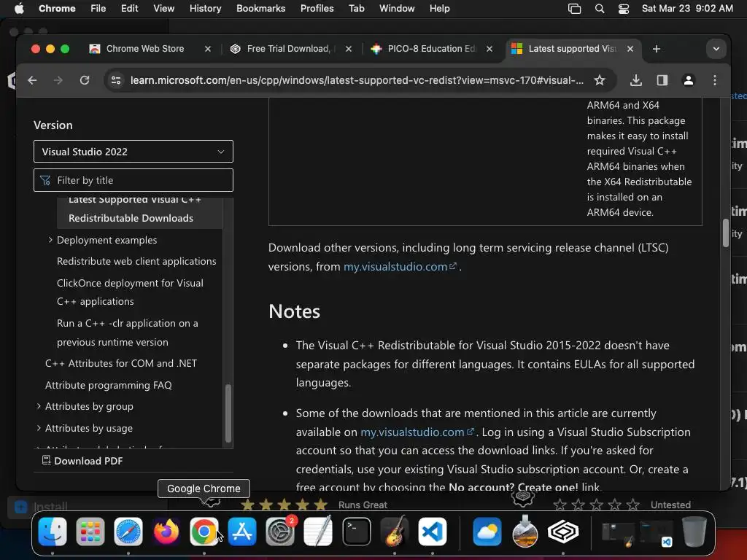Toggle Chrome side panel icon
Screen dimensions: 747x560
pyautogui.click(x=662, y=80)
